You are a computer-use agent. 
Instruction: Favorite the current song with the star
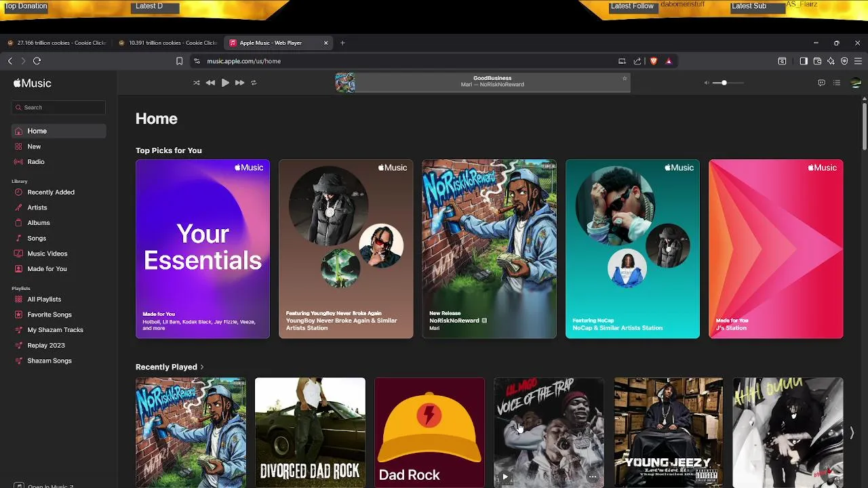(625, 79)
